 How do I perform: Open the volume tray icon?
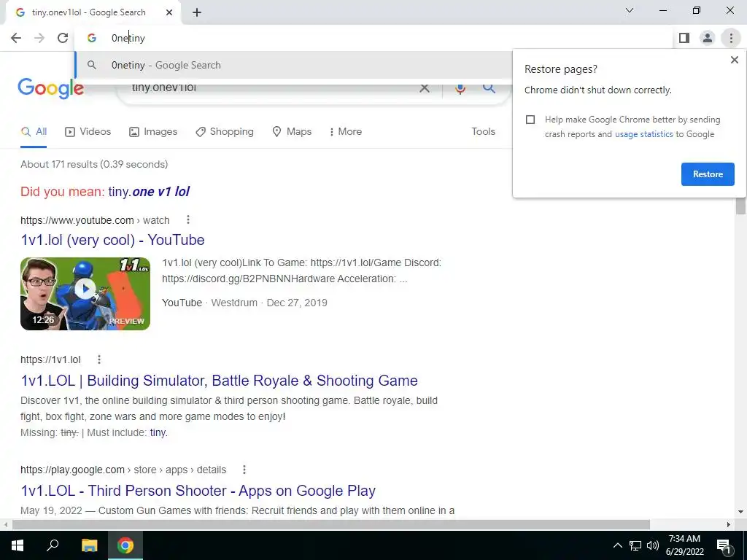[x=653, y=545]
